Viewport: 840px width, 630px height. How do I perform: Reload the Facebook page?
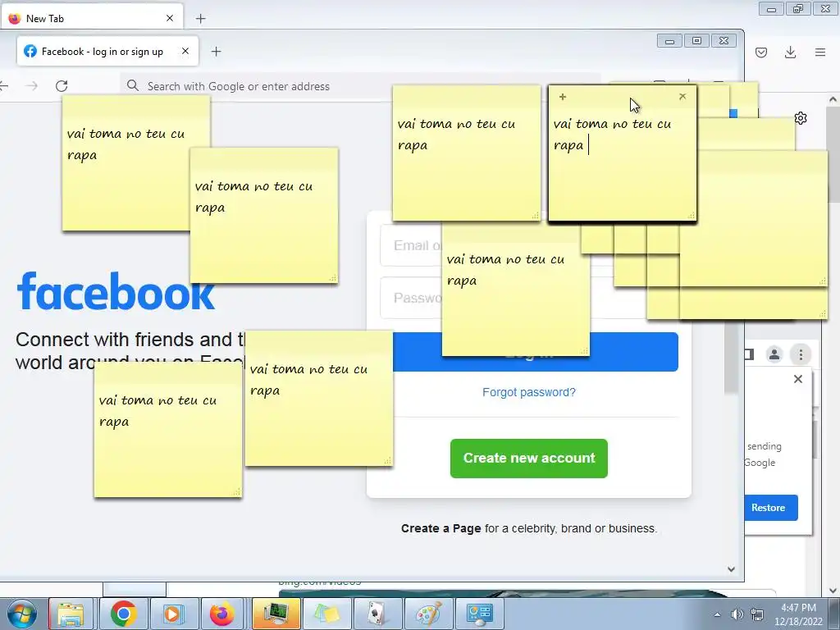(62, 85)
